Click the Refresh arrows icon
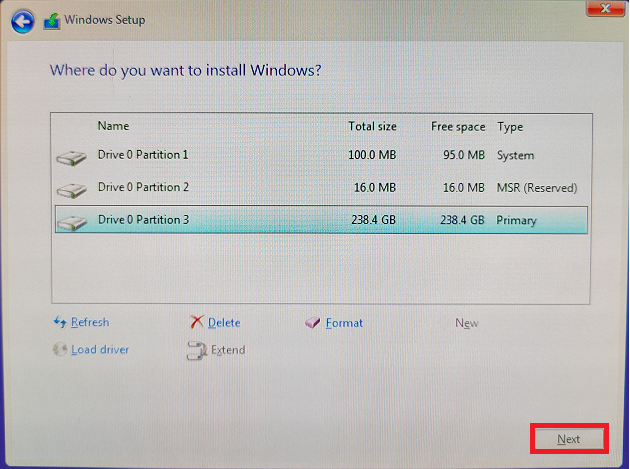630x469 pixels. 60,322
